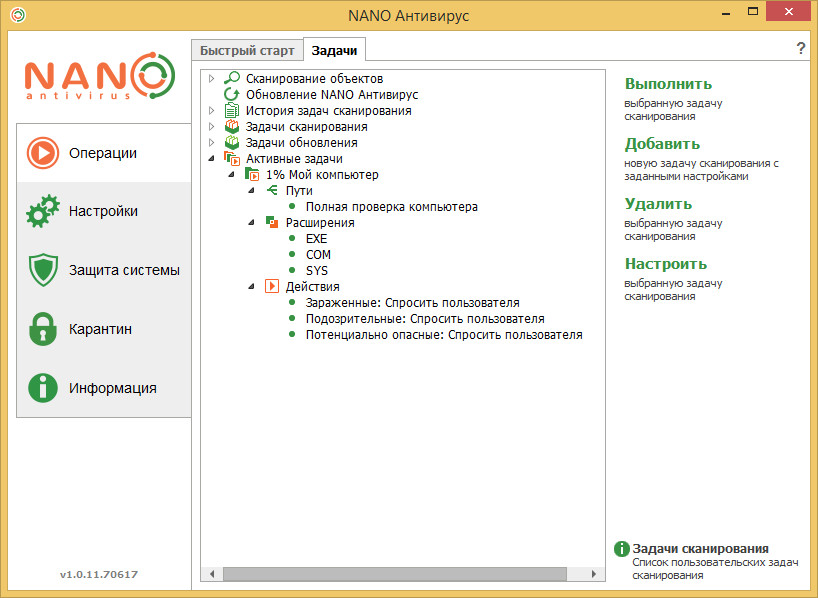Click the refresh icon of Обновление NANO Антивирус
This screenshot has width=818, height=598.
(232, 94)
